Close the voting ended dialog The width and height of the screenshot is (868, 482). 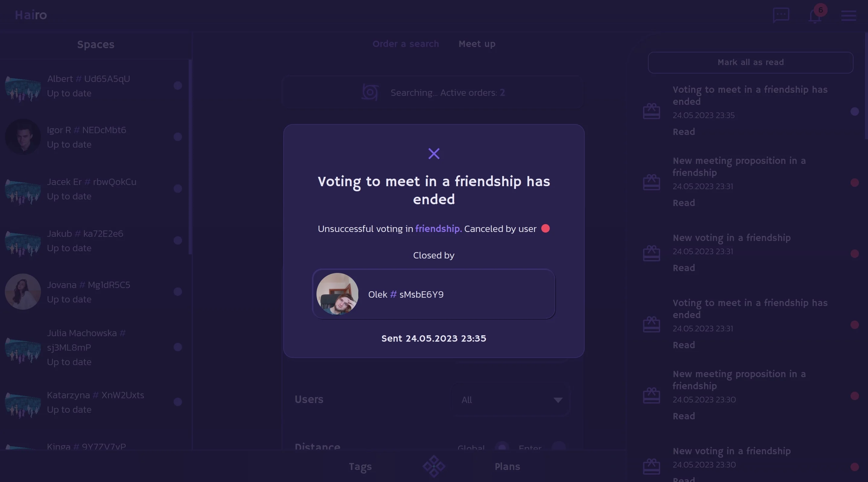(x=434, y=154)
